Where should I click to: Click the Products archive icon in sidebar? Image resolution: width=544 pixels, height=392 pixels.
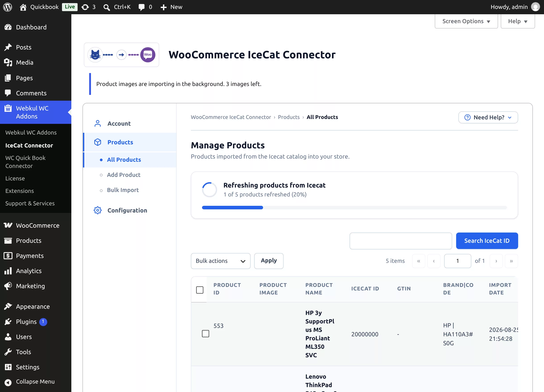coord(8,240)
